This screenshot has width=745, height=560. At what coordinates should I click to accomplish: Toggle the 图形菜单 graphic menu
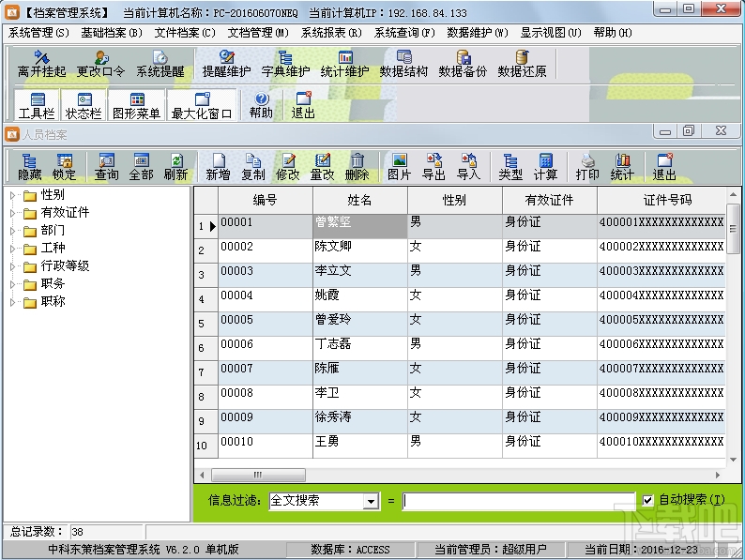coord(136,105)
